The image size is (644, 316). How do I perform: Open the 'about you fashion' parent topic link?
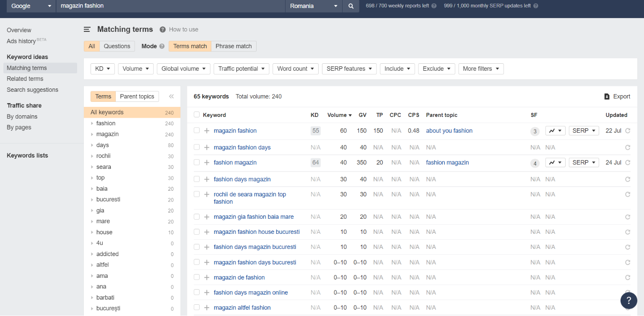[449, 131]
